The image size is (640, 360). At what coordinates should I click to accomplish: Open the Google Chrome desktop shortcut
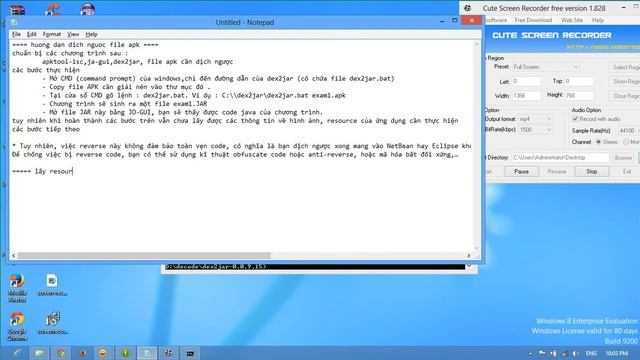[x=17, y=326]
